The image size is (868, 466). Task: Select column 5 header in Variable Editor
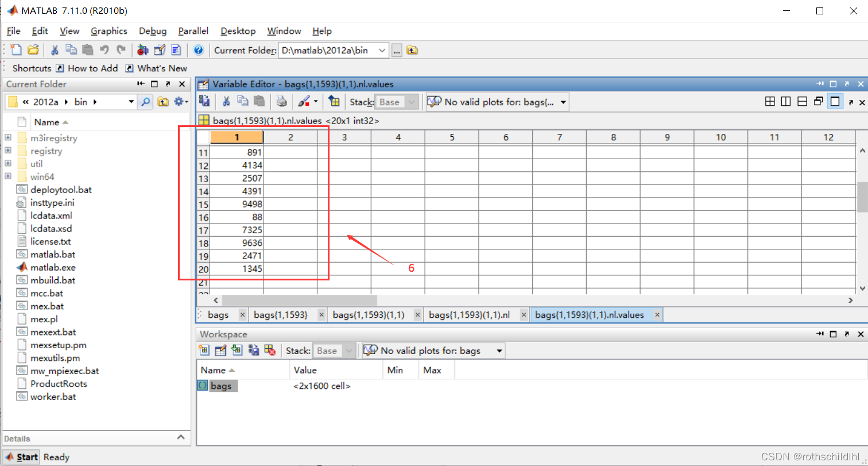(x=452, y=137)
